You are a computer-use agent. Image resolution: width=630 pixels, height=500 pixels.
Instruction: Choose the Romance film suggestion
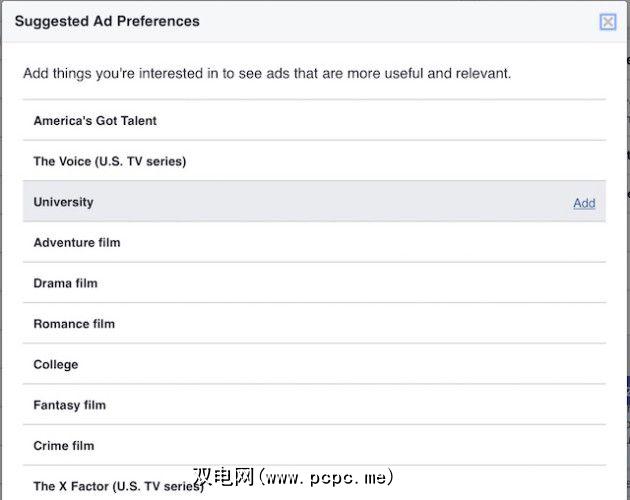tap(74, 324)
